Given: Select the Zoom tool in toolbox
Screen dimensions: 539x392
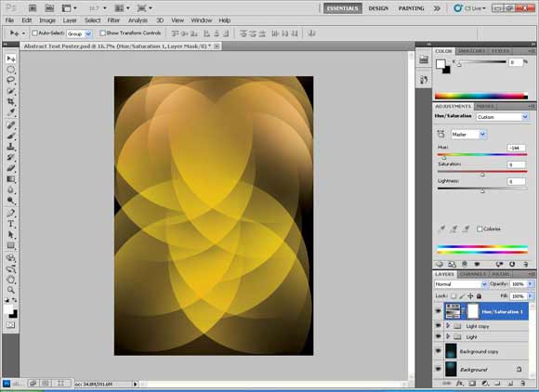Looking at the screenshot, I should [11, 290].
